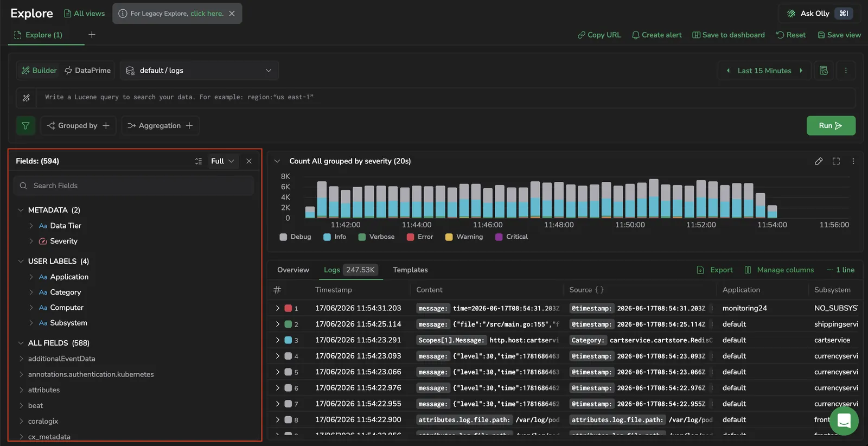Change the 1 line row display
This screenshot has width=868, height=446.
tap(840, 270)
